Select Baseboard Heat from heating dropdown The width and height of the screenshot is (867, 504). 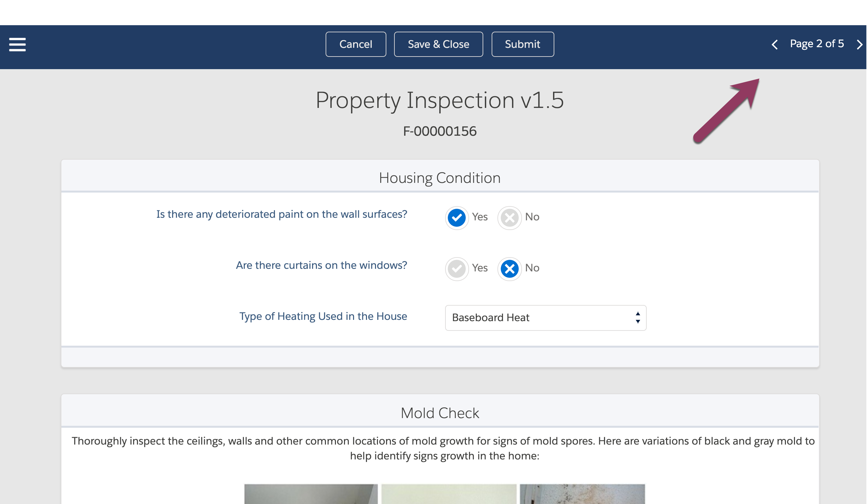click(545, 317)
